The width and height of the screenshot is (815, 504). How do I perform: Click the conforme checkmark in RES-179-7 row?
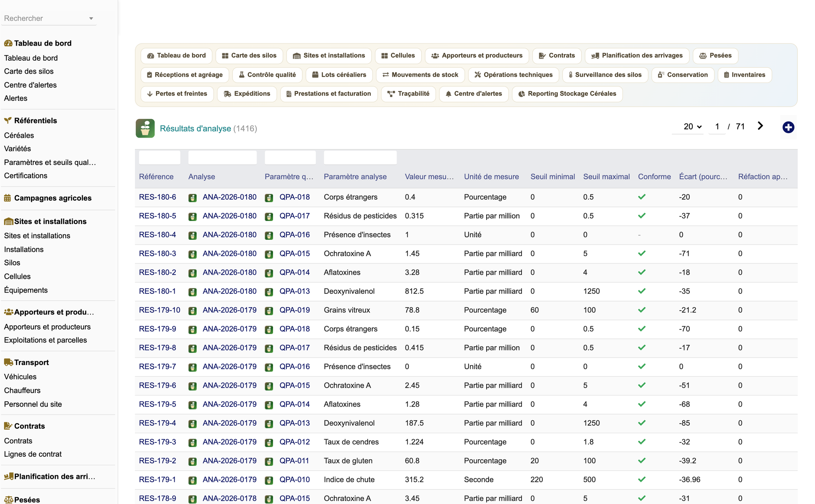(642, 366)
